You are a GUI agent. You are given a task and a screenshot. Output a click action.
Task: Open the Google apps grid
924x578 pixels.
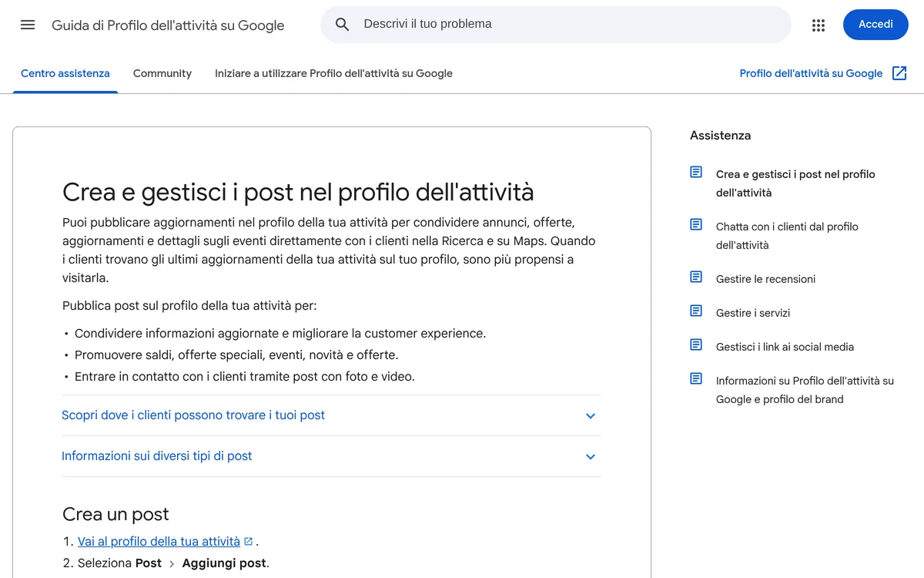click(x=819, y=25)
